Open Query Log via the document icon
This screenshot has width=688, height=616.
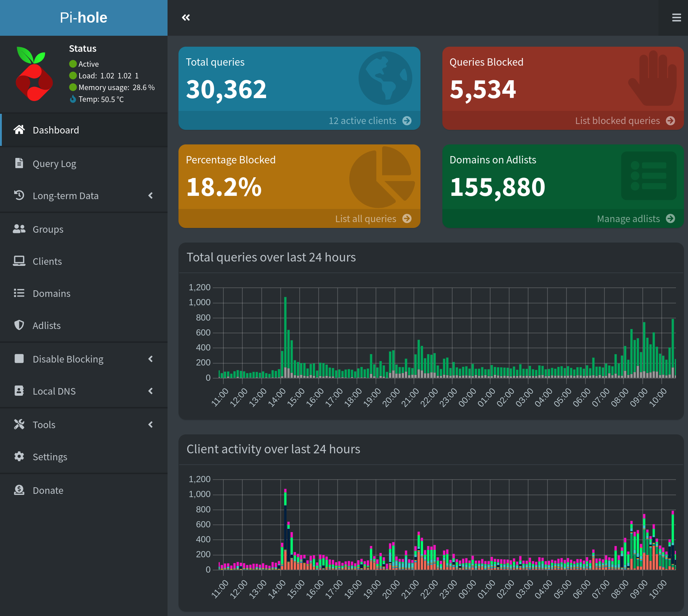point(19,163)
